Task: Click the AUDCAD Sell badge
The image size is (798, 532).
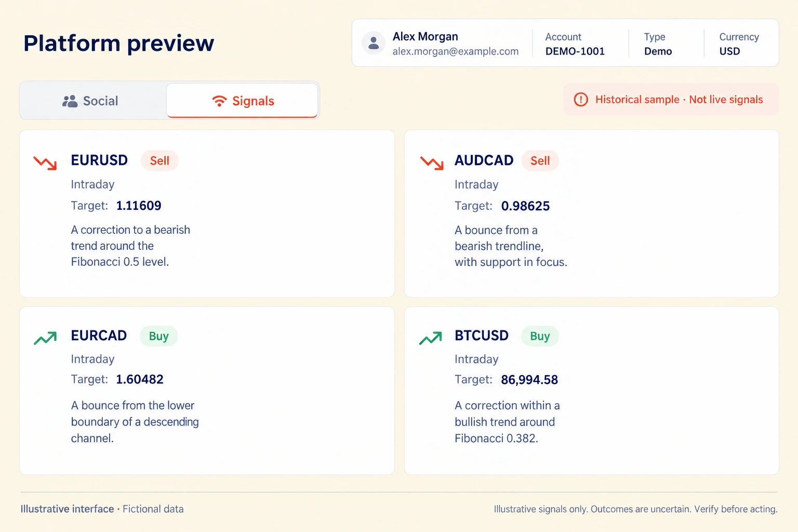Action: point(540,161)
